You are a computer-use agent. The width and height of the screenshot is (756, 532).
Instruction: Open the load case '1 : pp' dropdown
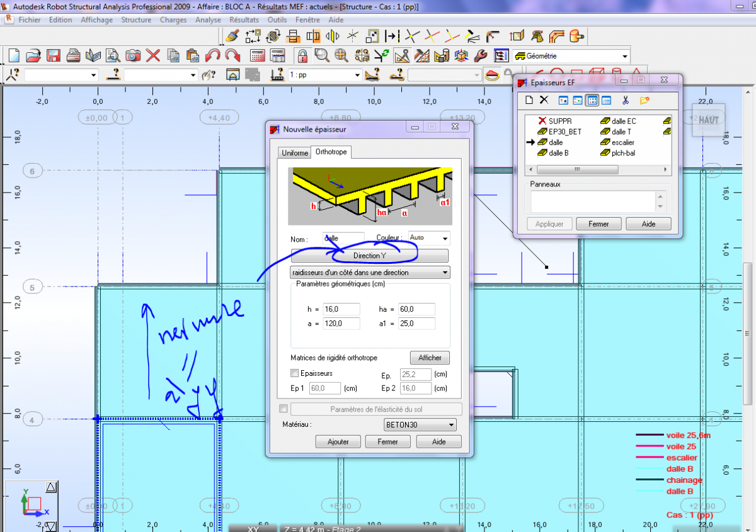coord(357,75)
